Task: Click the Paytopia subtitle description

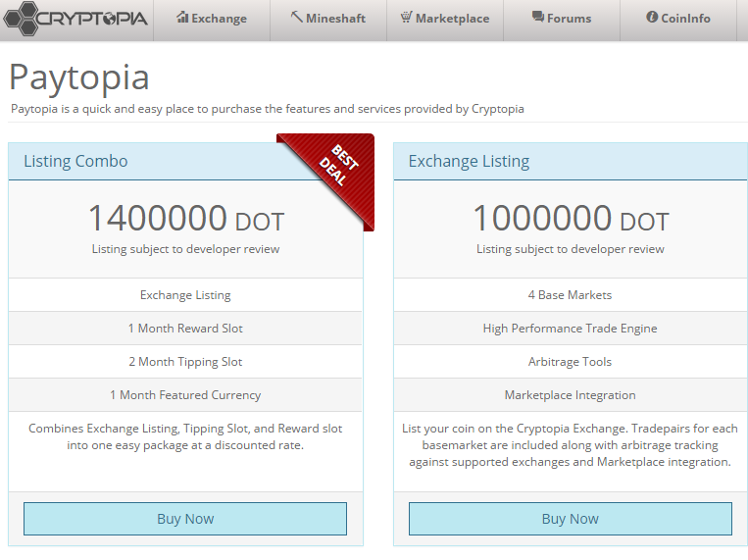Action: (267, 109)
